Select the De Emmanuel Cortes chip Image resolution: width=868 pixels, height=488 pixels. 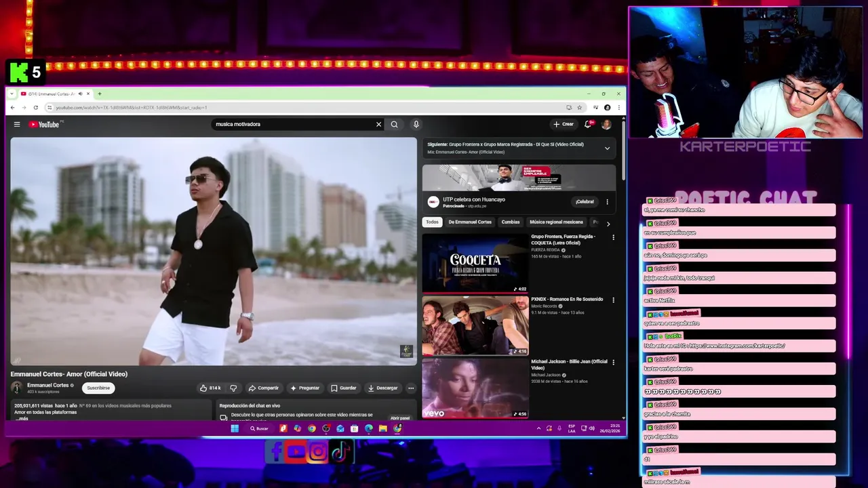pyautogui.click(x=470, y=222)
